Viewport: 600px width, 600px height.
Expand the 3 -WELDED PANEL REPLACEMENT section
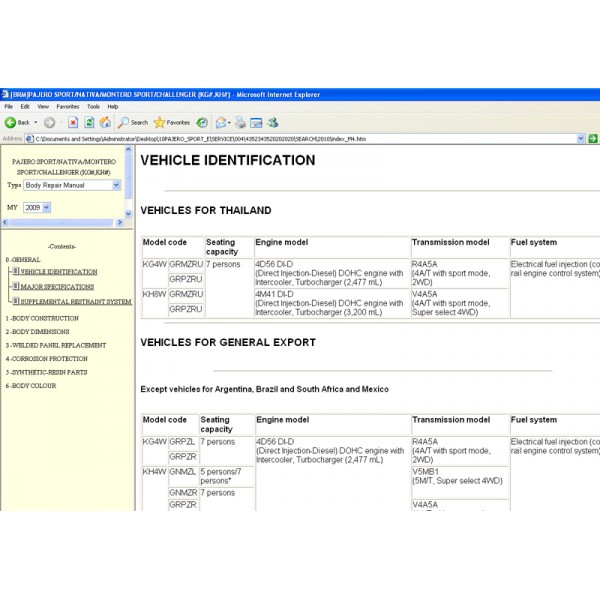[x=56, y=345]
